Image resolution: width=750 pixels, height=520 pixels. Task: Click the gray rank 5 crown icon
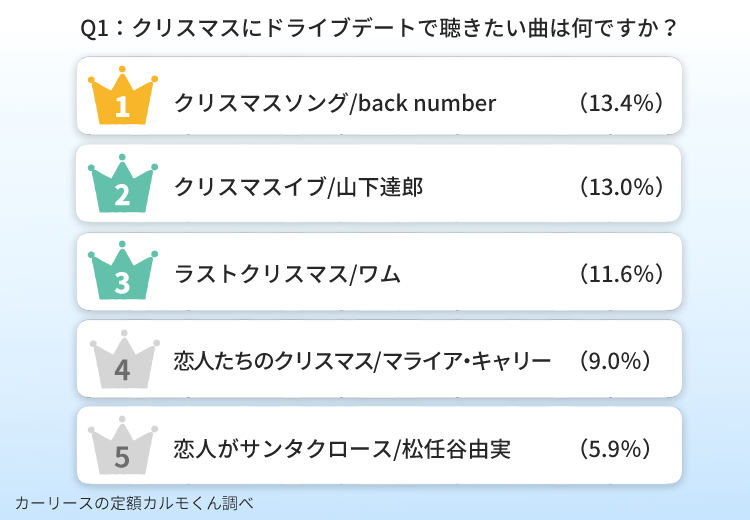[123, 445]
